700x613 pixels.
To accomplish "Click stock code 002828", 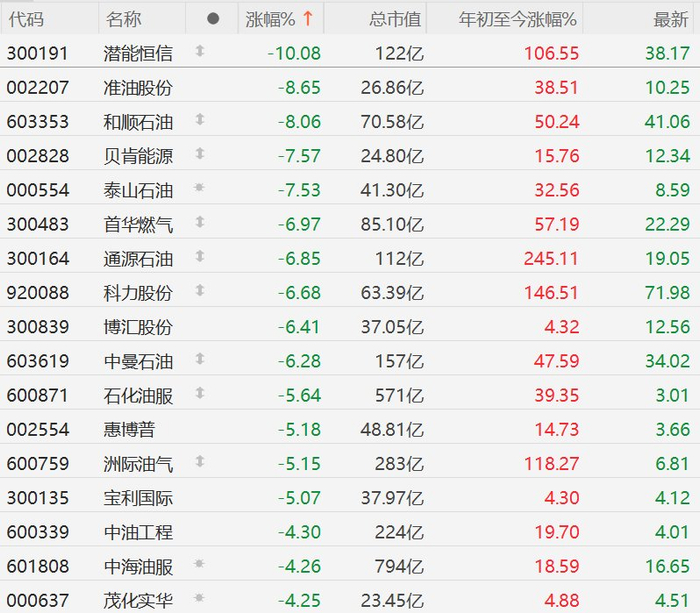I will 38,156.
